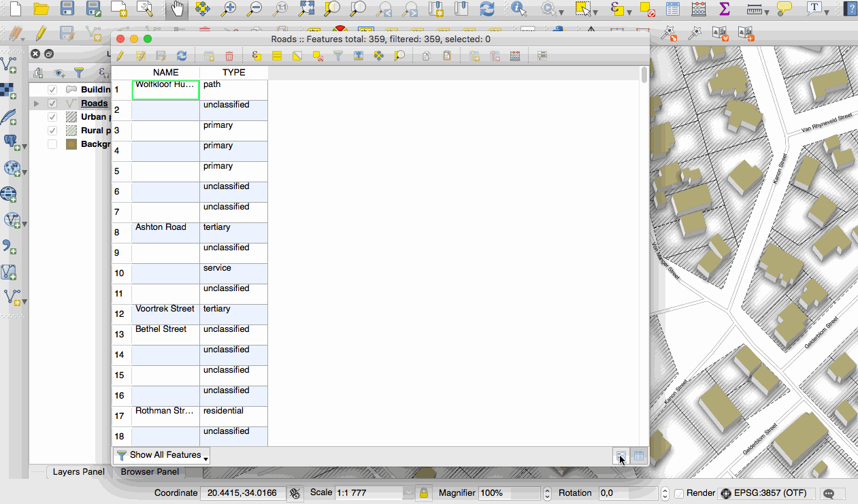
Task: Toggle the Render checkbox in status bar
Action: pos(679,493)
